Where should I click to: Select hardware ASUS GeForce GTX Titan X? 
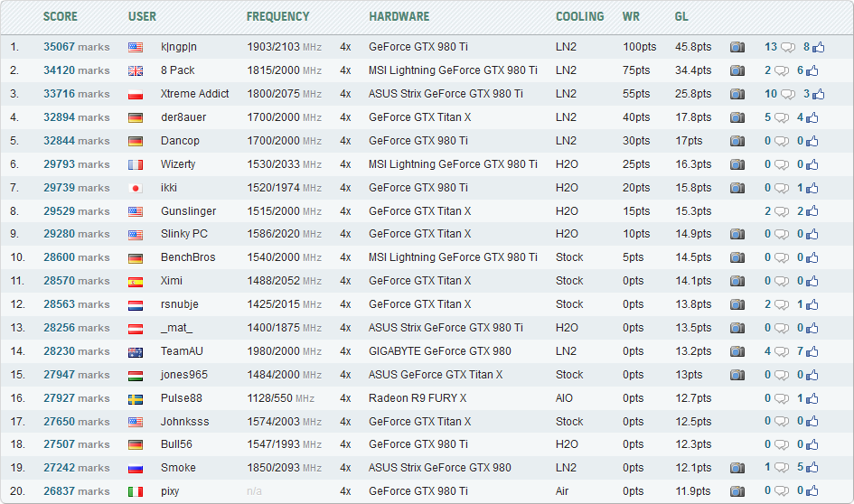(436, 375)
